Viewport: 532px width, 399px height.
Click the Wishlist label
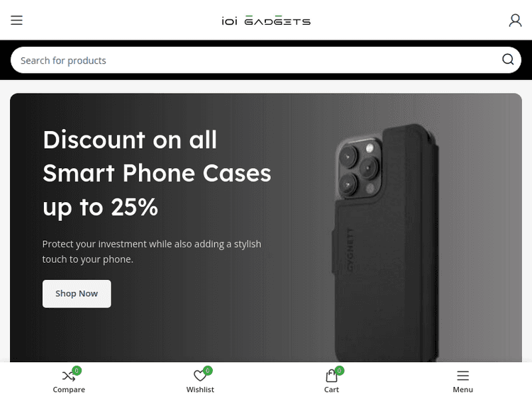click(x=200, y=390)
